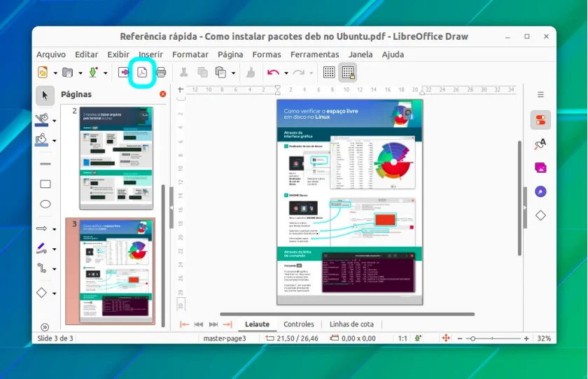Image resolution: width=588 pixels, height=379 pixels.
Task: Switch to the Leiaute tab
Action: coord(258,324)
